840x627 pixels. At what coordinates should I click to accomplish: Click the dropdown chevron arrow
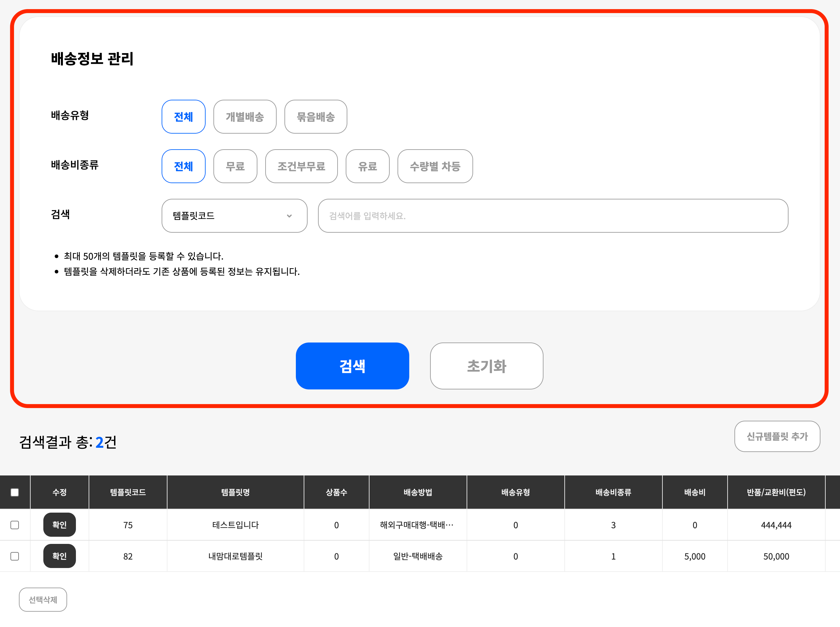coord(289,216)
